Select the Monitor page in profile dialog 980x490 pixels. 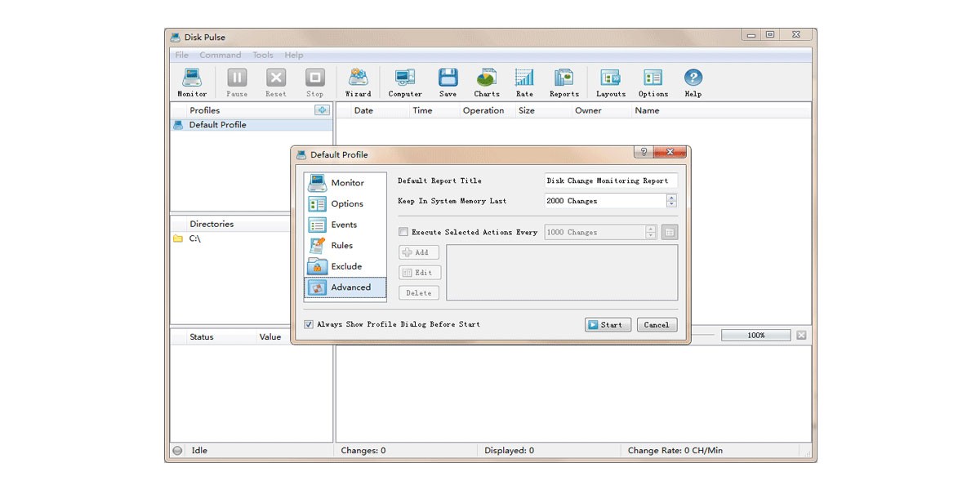(x=345, y=183)
